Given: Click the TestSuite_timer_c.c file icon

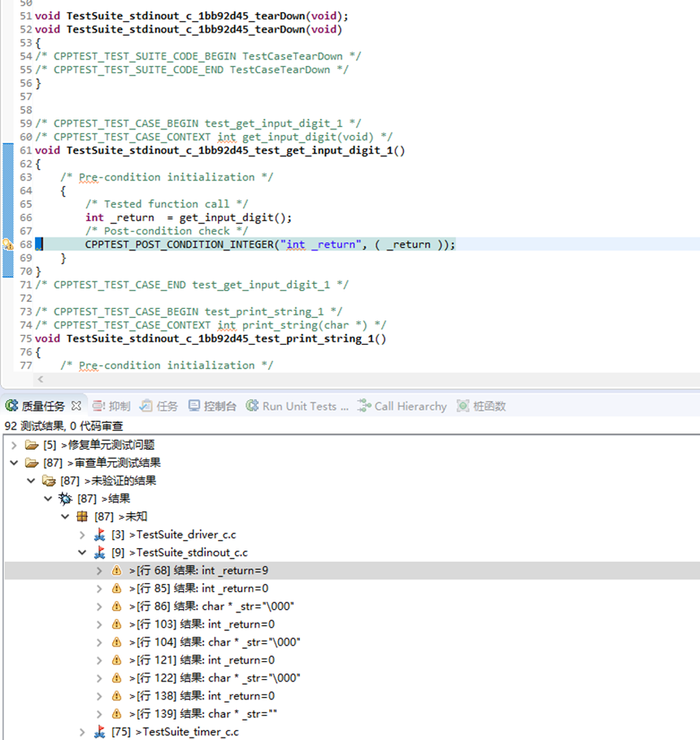Looking at the screenshot, I should [x=100, y=732].
